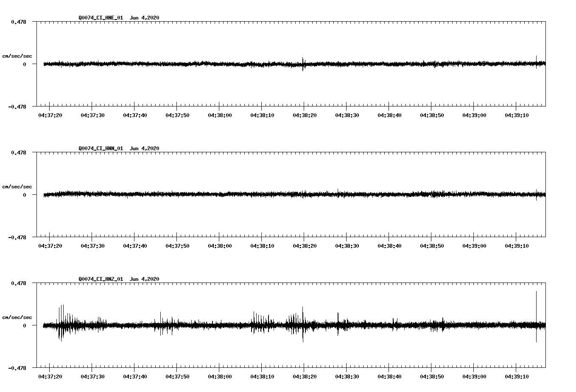Click 04:38:40 label on HNZ time axis
This screenshot has height=392, width=576.
(x=389, y=377)
